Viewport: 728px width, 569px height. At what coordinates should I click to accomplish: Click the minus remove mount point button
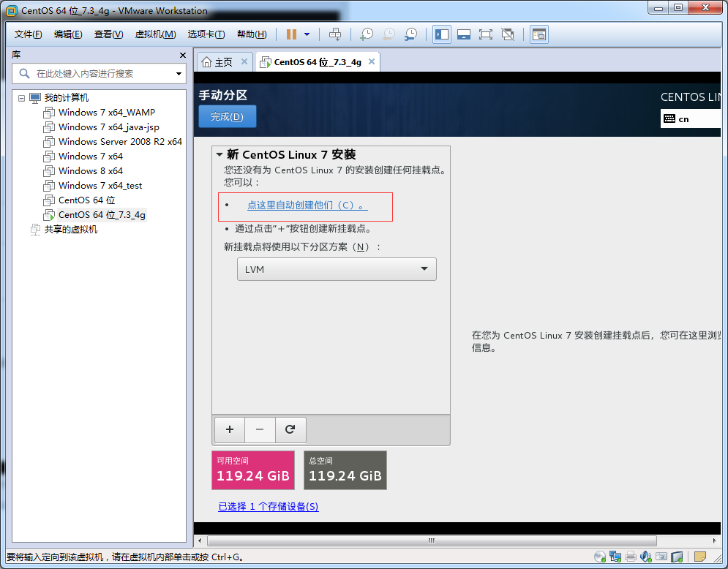[x=260, y=429]
